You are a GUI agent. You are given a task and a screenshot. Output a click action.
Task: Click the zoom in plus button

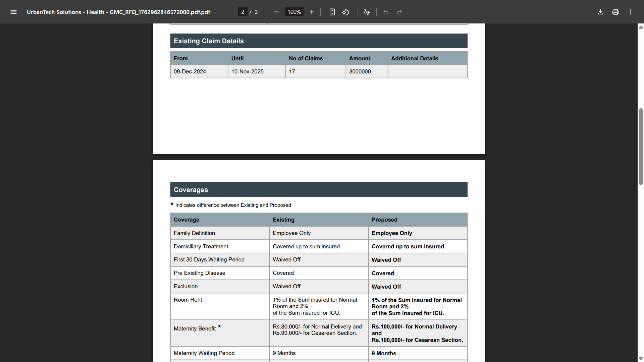tap(312, 12)
